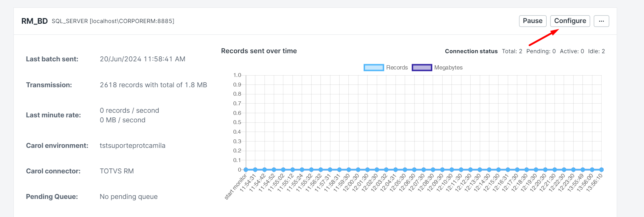Click the data point at 12:10:30
This screenshot has width=644, height=217.
(452, 170)
